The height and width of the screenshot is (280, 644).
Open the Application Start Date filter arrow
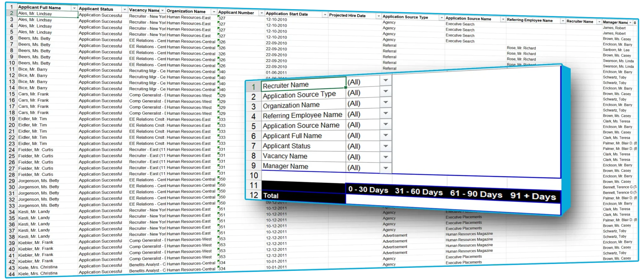coord(325,15)
